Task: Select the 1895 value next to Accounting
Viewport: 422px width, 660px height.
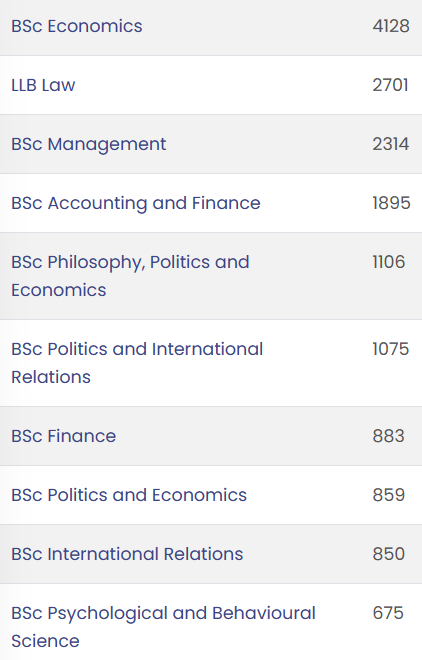Action: pyautogui.click(x=391, y=203)
